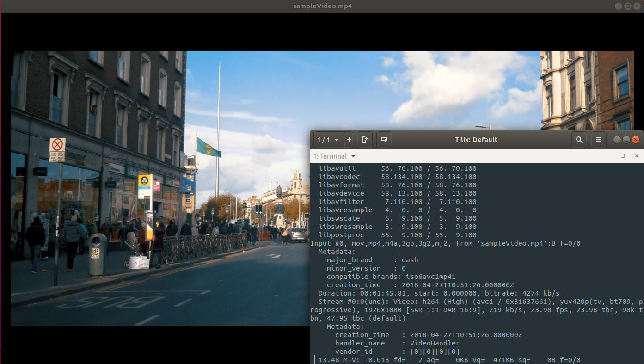Add a new Tilix session with plus button
Image resolution: width=644 pixels, height=364 pixels.
click(x=349, y=140)
